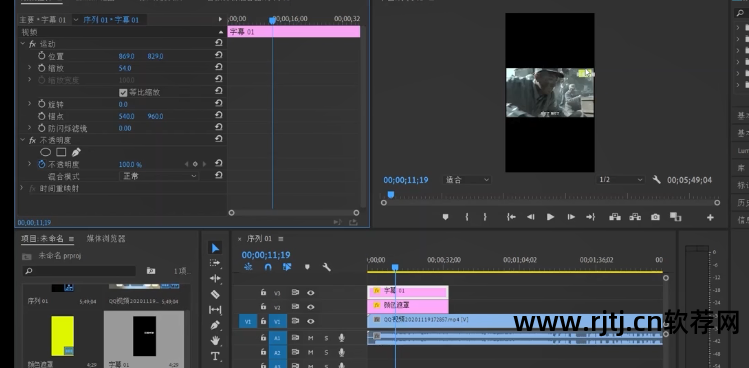Reset 锚点 parameter

218,116
